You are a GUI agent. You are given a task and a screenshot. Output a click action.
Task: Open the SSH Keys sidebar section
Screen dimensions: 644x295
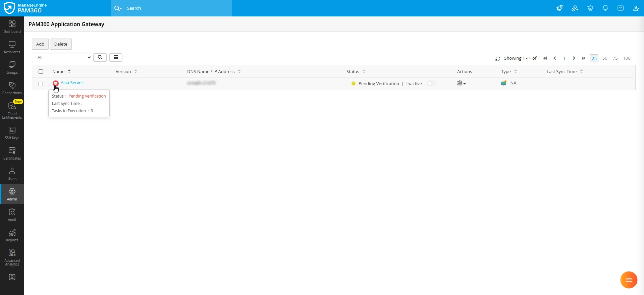(x=12, y=133)
